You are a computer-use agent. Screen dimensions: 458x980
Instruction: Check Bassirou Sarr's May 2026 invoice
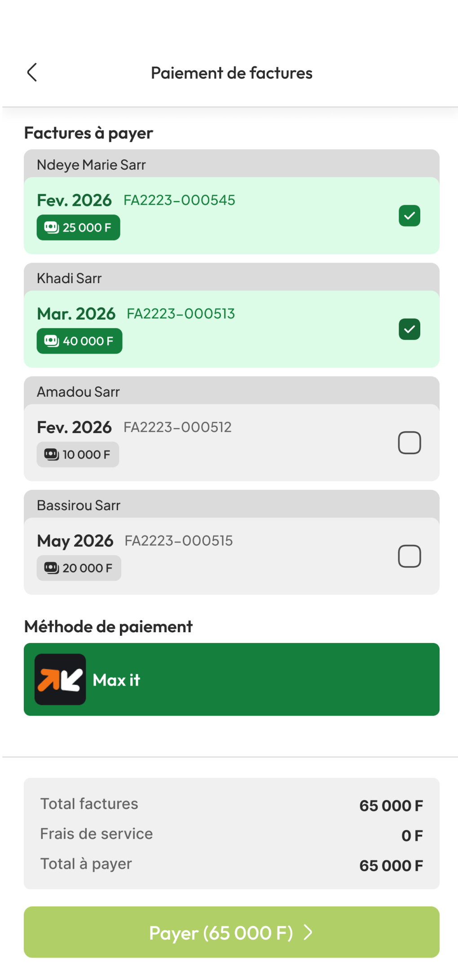point(409,556)
